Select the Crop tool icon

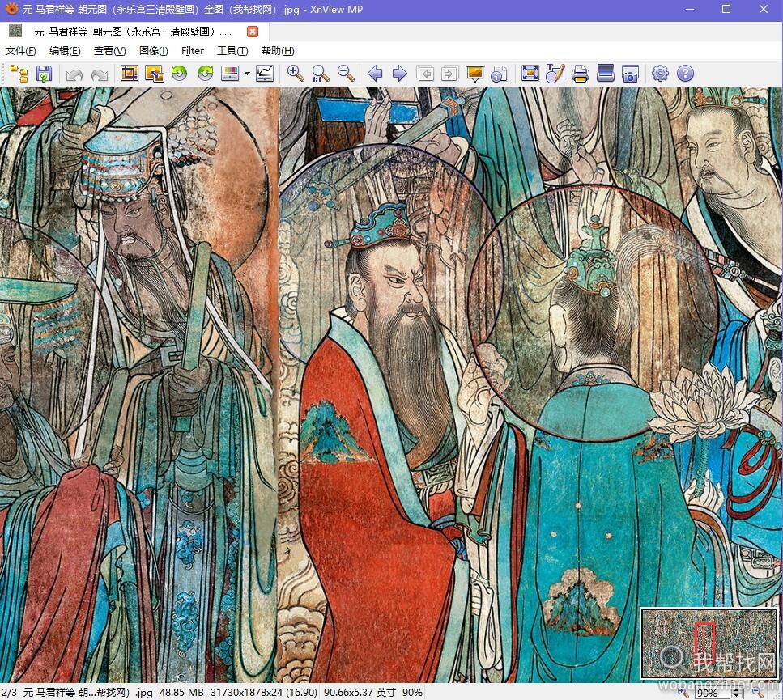pos(130,74)
